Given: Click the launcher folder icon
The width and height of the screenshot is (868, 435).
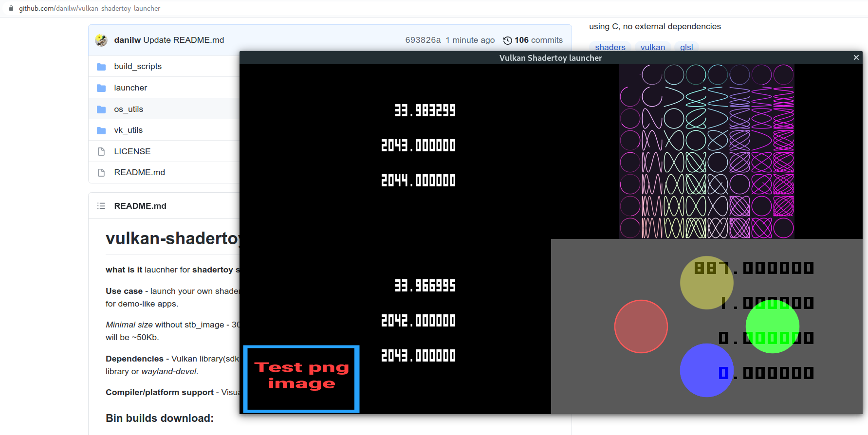Looking at the screenshot, I should pyautogui.click(x=101, y=88).
